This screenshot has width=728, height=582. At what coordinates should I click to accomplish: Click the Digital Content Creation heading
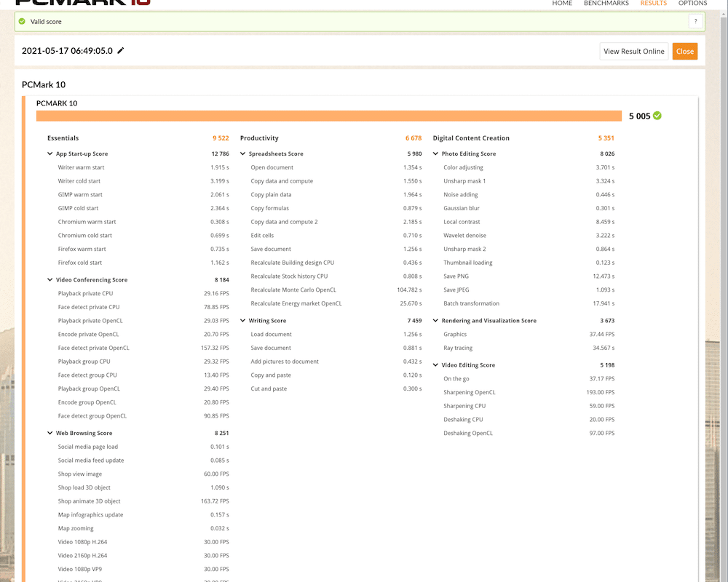coord(471,138)
